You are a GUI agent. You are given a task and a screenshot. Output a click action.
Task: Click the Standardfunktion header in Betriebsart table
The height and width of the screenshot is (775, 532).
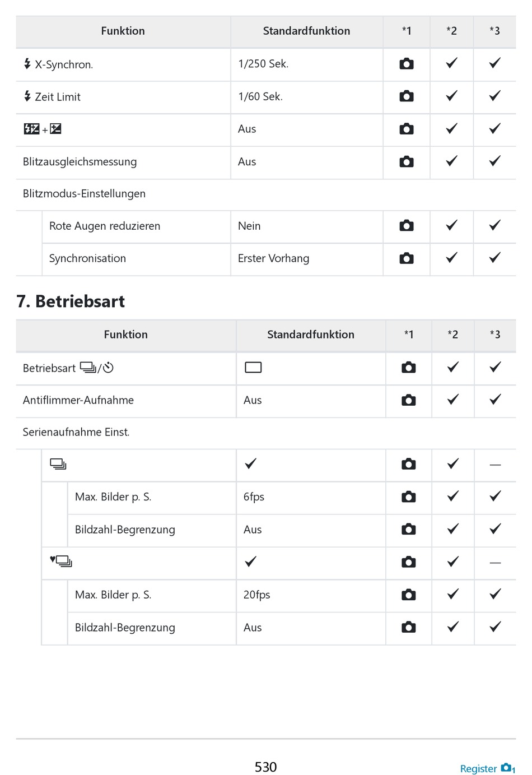(310, 335)
